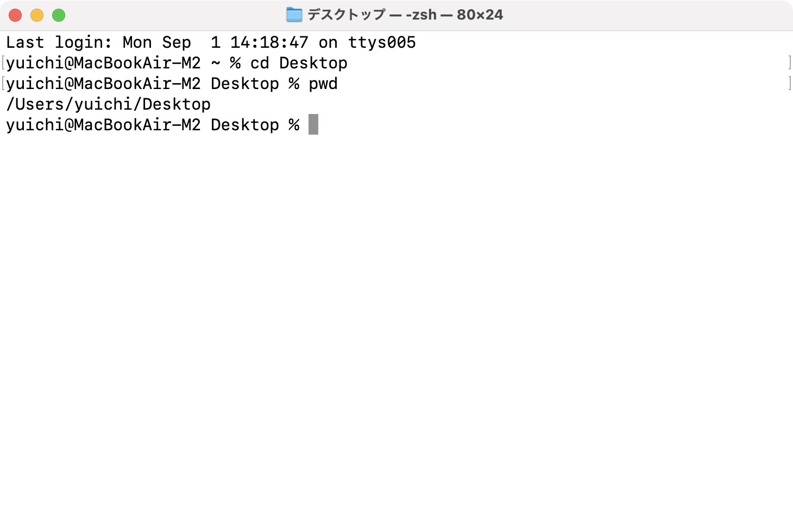Click the right bracket mark on cd Desktop line
Viewport: 793px width, 532px height.
pyautogui.click(x=789, y=63)
